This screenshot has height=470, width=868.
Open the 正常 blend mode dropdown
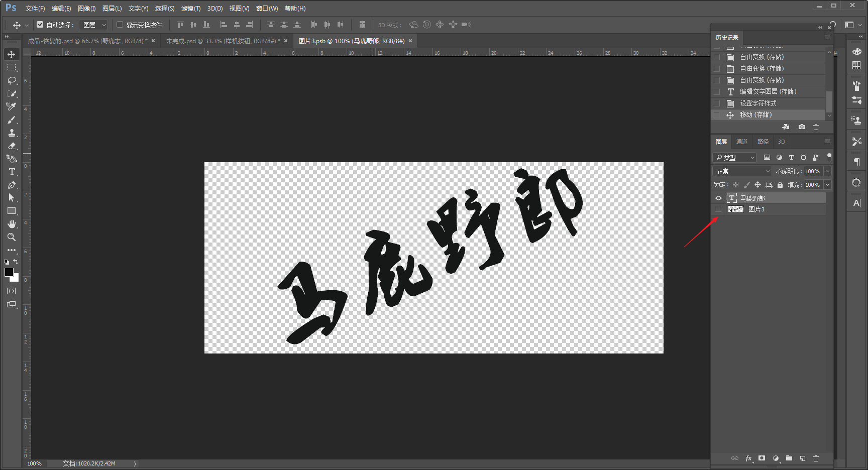pyautogui.click(x=742, y=171)
